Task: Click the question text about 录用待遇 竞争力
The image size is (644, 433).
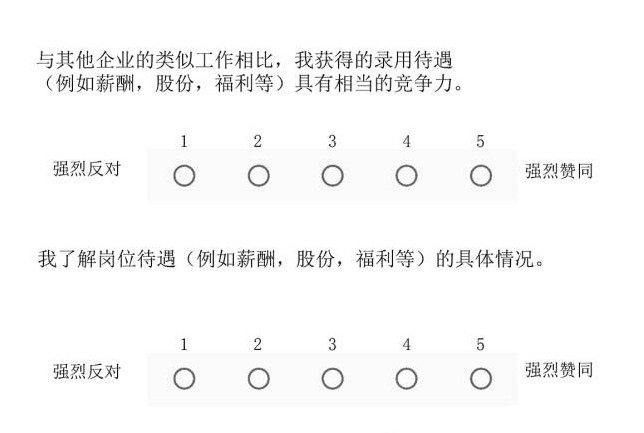Action: coord(250,72)
